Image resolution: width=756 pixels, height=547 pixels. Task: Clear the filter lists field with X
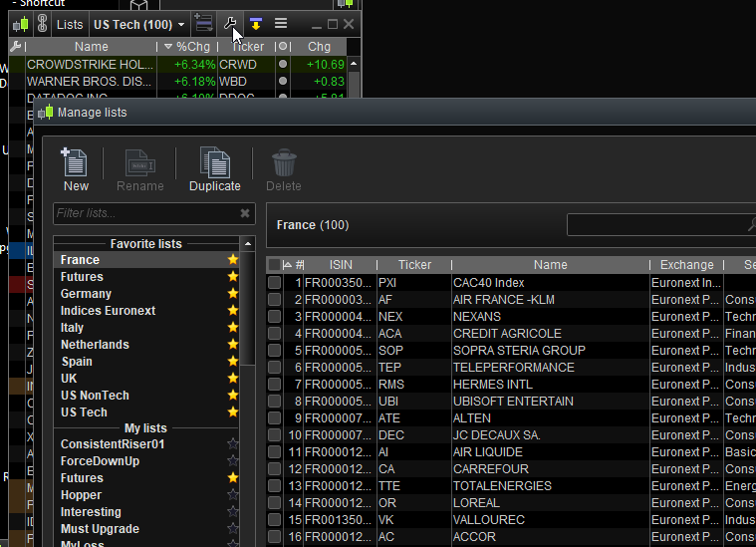pos(245,213)
